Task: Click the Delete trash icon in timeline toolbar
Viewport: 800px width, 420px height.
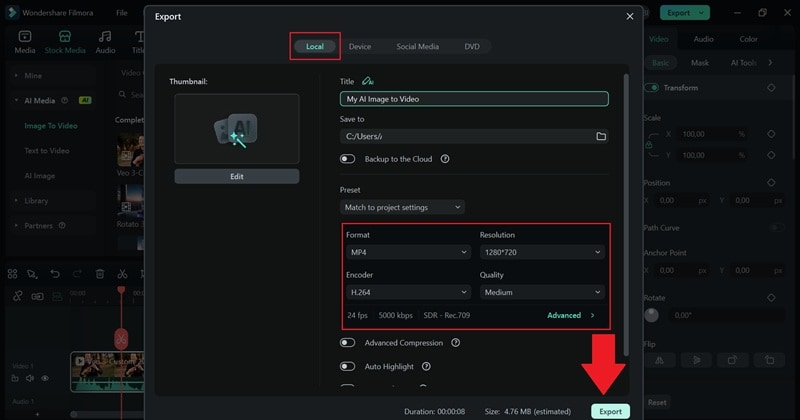Action: (100, 274)
